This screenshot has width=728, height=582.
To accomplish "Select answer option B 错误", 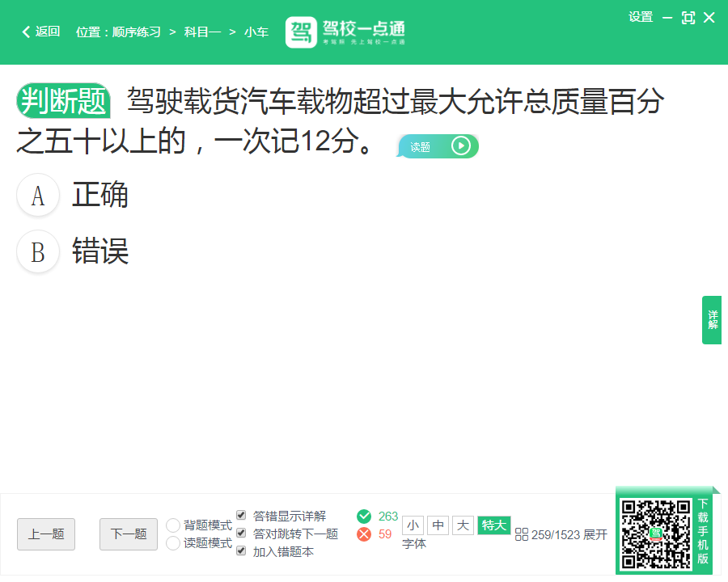I will 38,252.
